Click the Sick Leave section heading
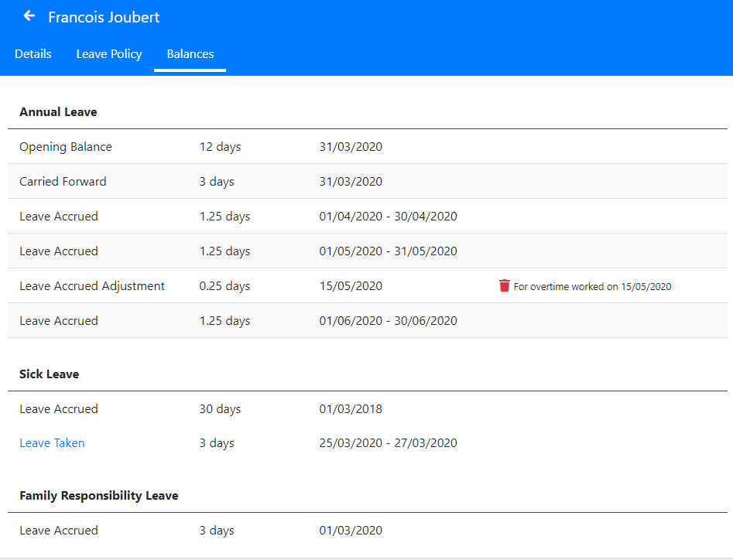The width and height of the screenshot is (733, 560). (50, 374)
